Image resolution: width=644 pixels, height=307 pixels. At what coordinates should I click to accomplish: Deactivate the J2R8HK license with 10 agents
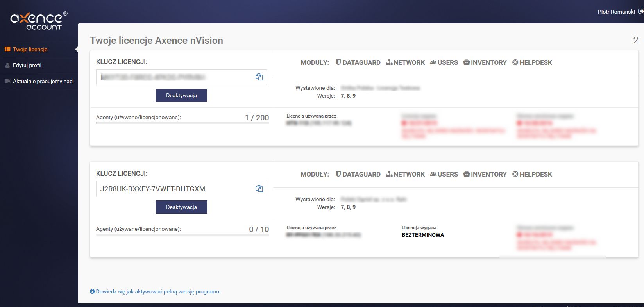tap(181, 207)
